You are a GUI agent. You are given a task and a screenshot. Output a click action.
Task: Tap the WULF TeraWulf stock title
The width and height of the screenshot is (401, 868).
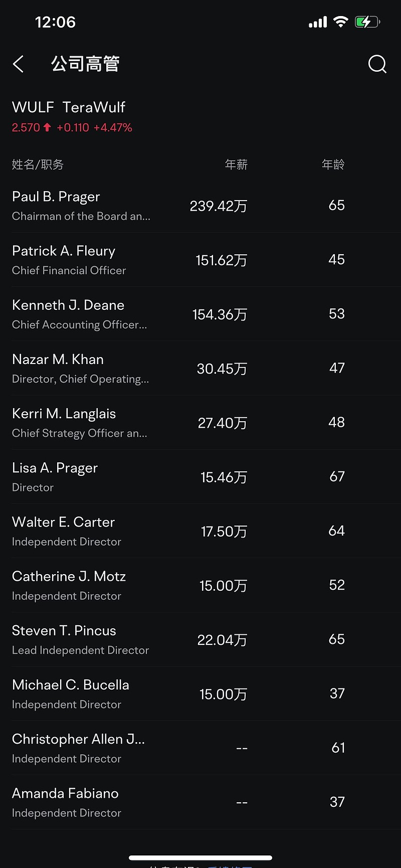click(x=69, y=107)
